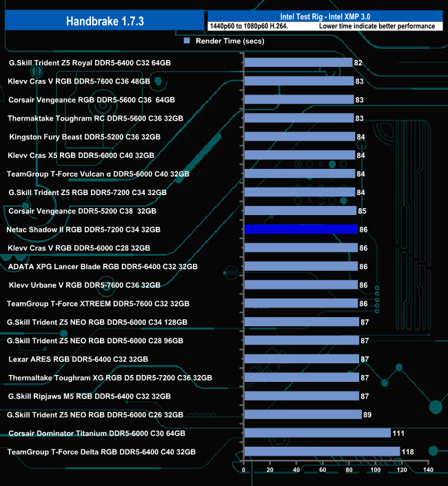This screenshot has width=448, height=486.
Task: Select Corsair Dominator Titanium DDR5-6000 label
Action: [x=97, y=434]
